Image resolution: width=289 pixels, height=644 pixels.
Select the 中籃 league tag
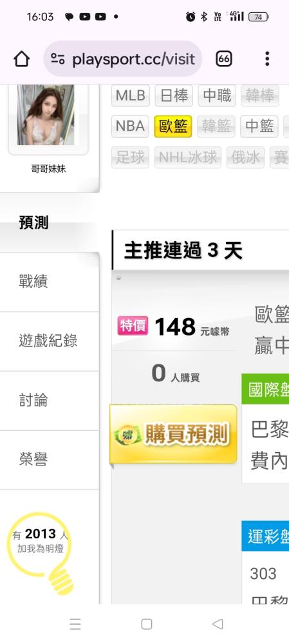(x=259, y=126)
